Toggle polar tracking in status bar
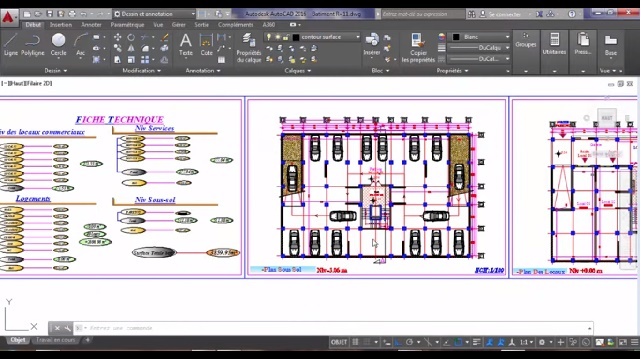 [x=409, y=342]
